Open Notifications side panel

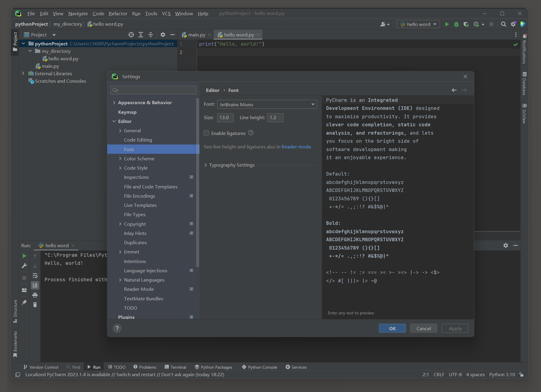coord(524,49)
